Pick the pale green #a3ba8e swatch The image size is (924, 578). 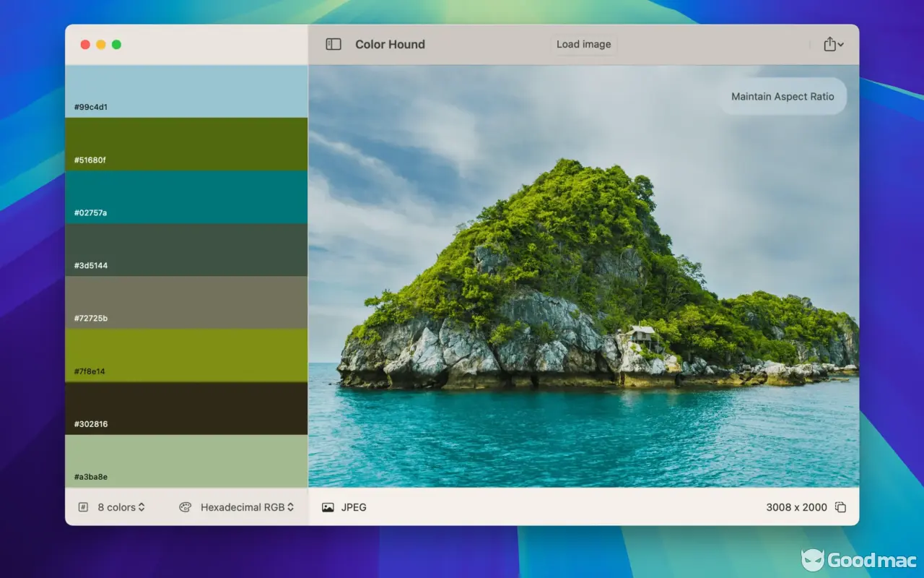[x=186, y=460]
